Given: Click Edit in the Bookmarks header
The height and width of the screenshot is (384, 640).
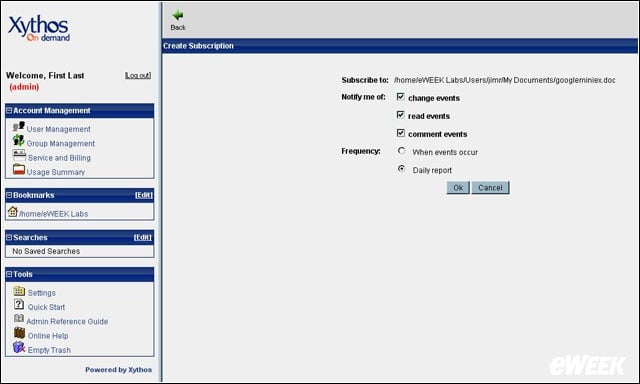Looking at the screenshot, I should tap(144, 195).
